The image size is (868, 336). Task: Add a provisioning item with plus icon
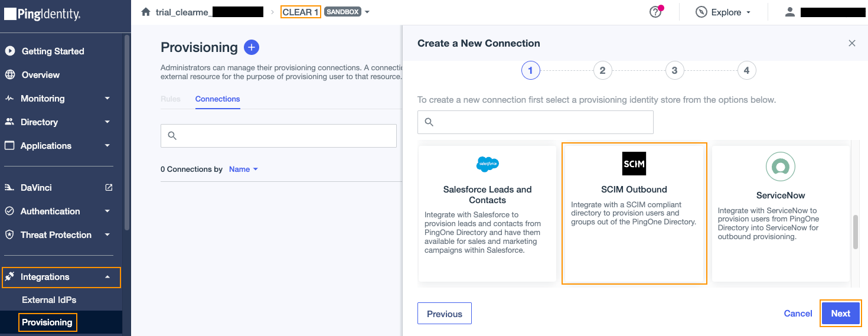click(252, 47)
